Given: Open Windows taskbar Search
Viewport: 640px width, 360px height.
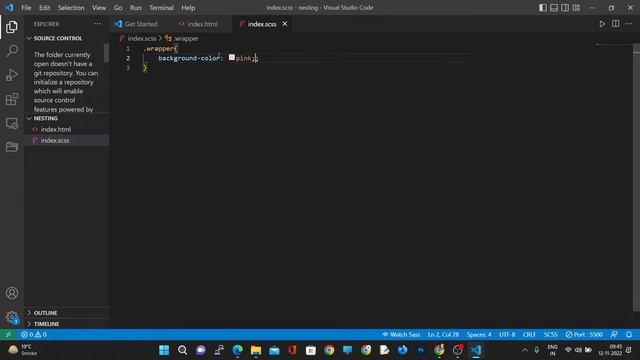Looking at the screenshot, I should 182,350.
